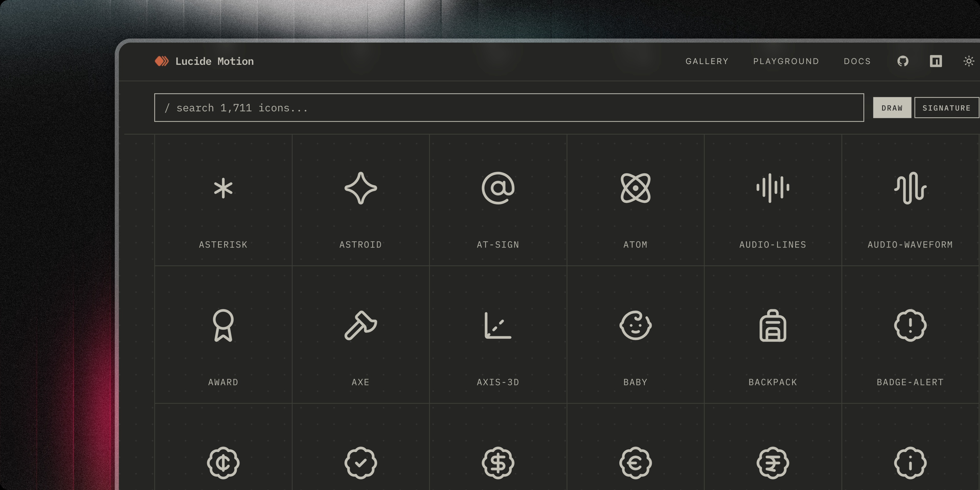Viewport: 980px width, 490px height.
Task: Click the Lucide Motion logo link
Action: [204, 61]
